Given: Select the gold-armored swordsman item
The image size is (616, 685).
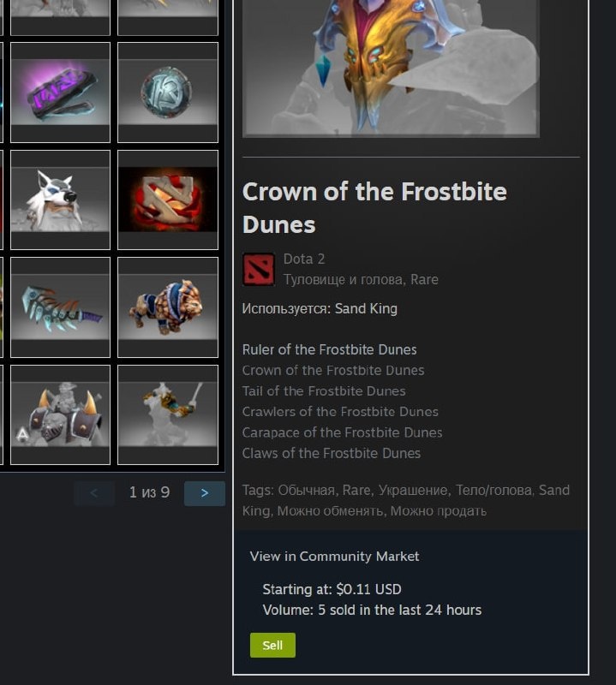Looking at the screenshot, I should [168, 414].
